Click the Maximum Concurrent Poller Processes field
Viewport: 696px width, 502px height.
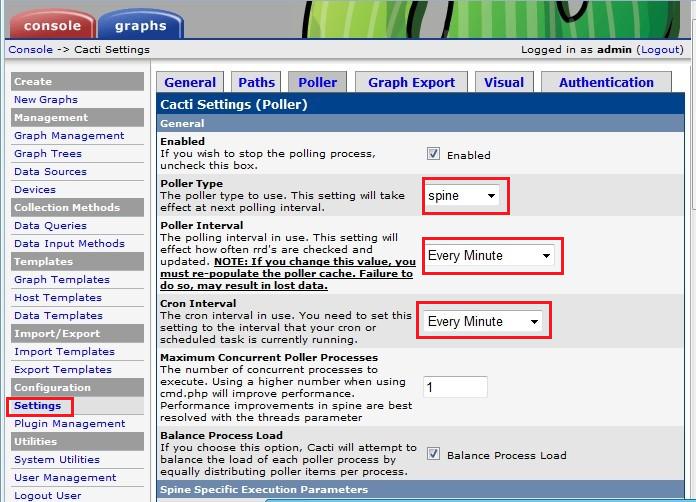click(455, 387)
